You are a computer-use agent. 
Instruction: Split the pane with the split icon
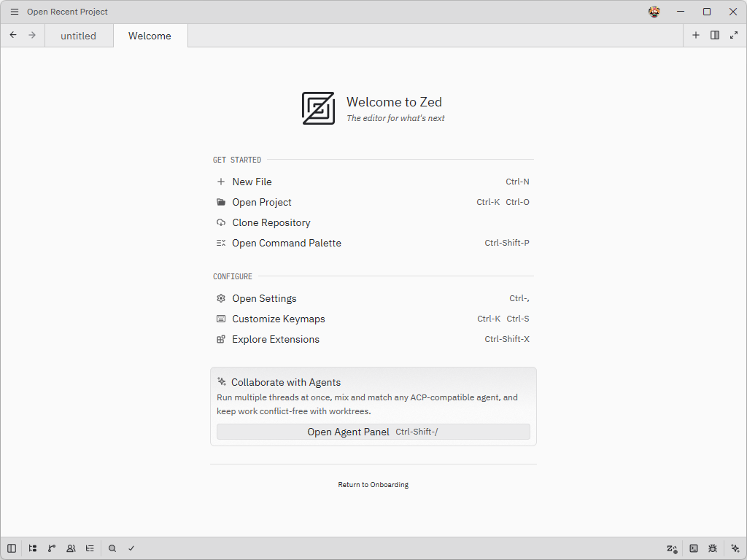(715, 35)
